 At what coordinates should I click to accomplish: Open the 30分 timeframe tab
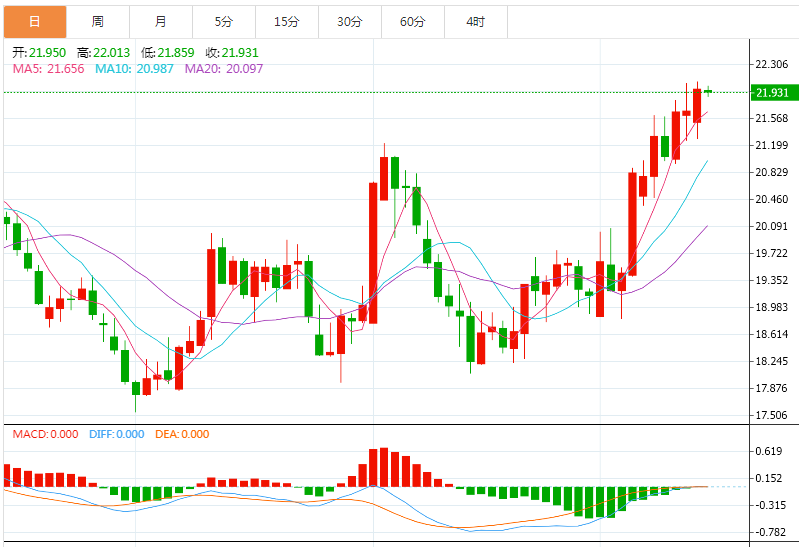click(350, 22)
